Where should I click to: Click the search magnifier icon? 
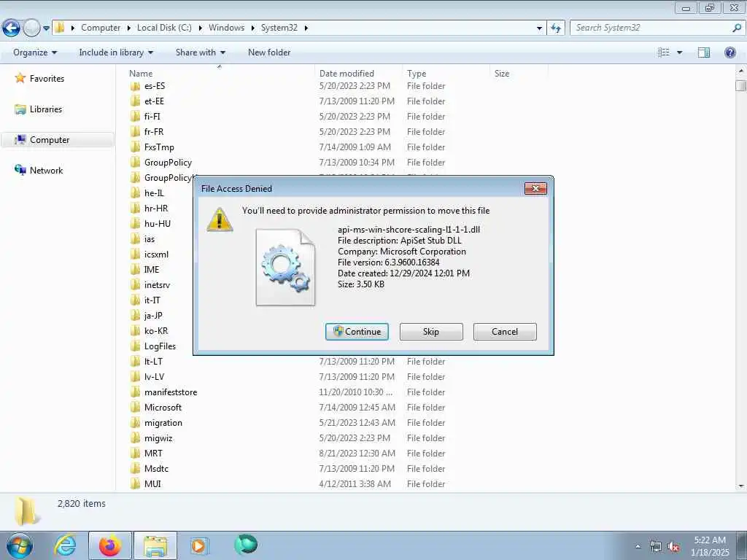coord(737,28)
